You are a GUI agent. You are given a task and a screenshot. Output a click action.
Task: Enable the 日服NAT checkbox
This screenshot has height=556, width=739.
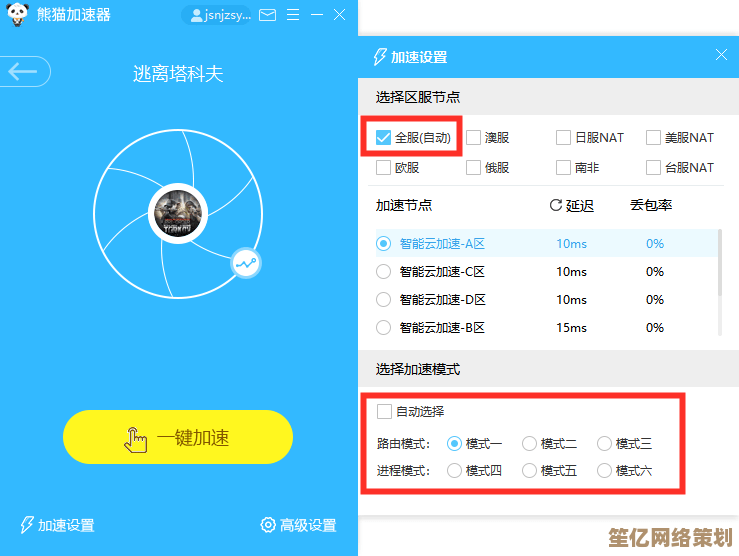tap(564, 138)
